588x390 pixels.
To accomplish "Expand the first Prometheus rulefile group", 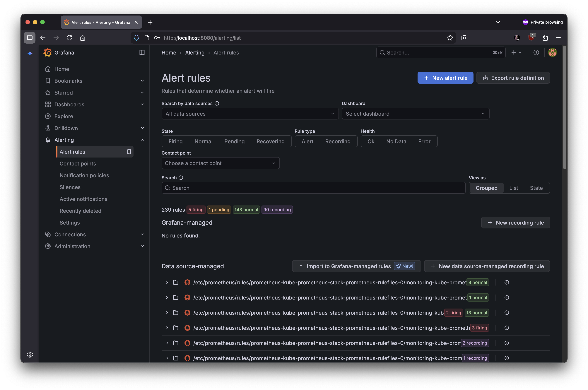I will tap(167, 282).
